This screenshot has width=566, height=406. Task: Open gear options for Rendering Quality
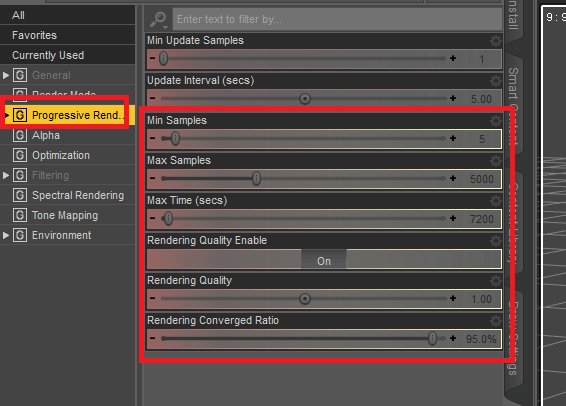496,281
